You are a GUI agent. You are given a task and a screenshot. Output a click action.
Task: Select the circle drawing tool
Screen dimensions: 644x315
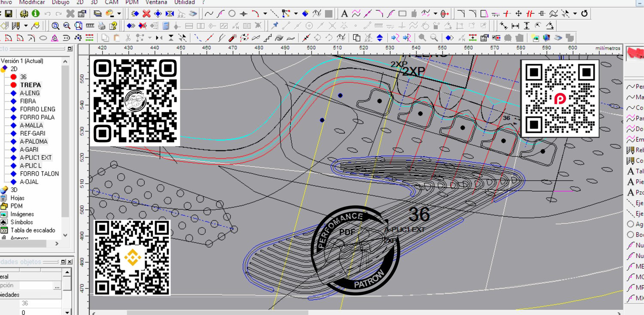coord(232,14)
